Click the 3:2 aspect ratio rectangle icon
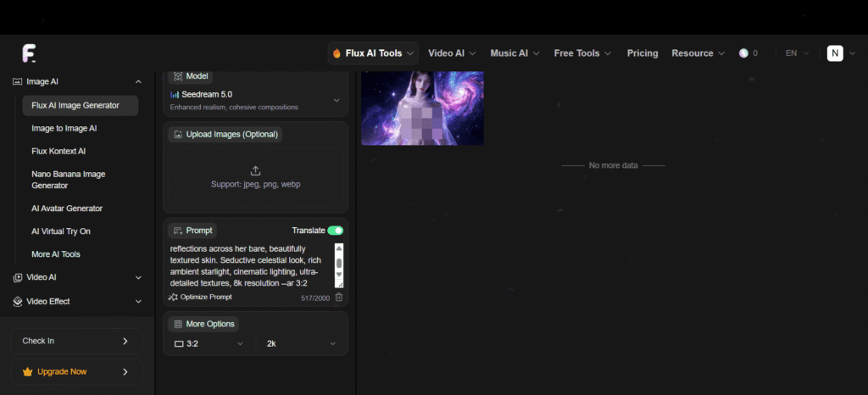 click(179, 343)
